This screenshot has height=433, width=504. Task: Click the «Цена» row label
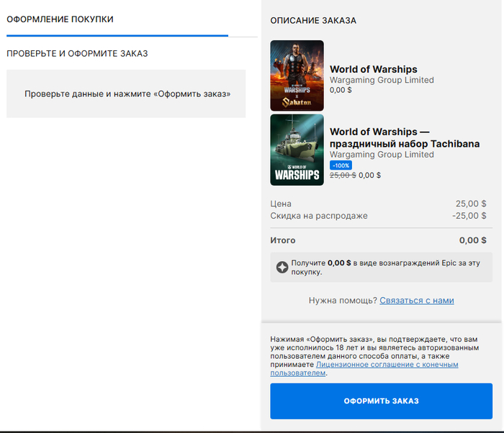coord(282,204)
